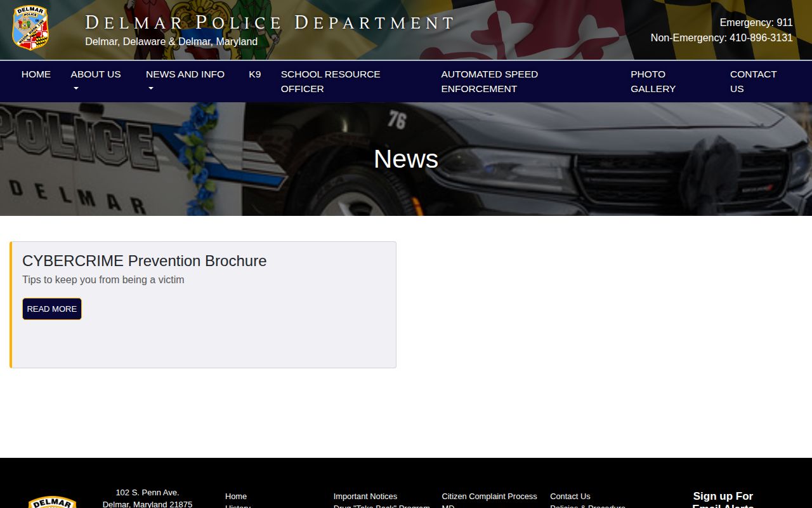The image size is (812, 508).
Task: Open the footer Important Notices link
Action: pyautogui.click(x=365, y=496)
